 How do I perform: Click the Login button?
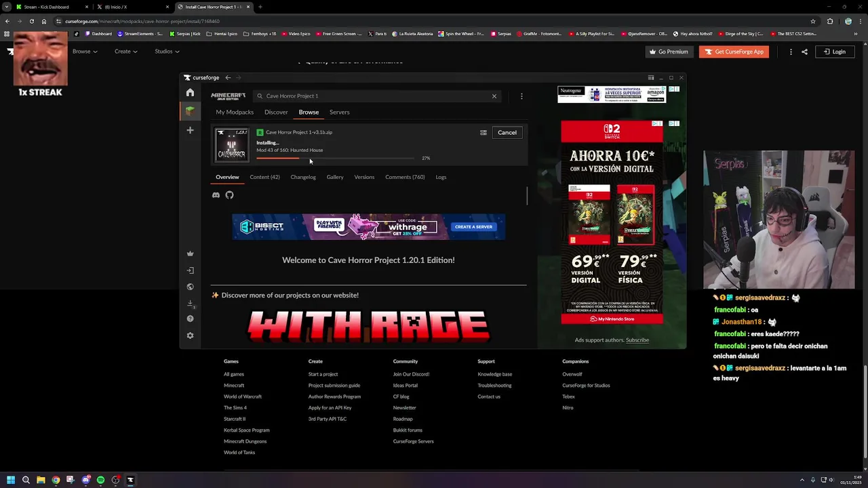pyautogui.click(x=834, y=52)
